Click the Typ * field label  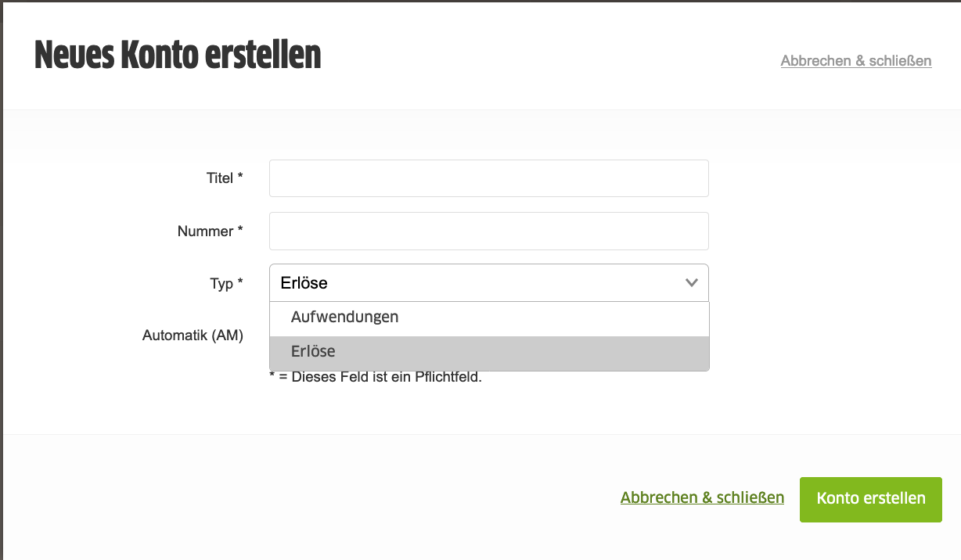click(x=227, y=284)
